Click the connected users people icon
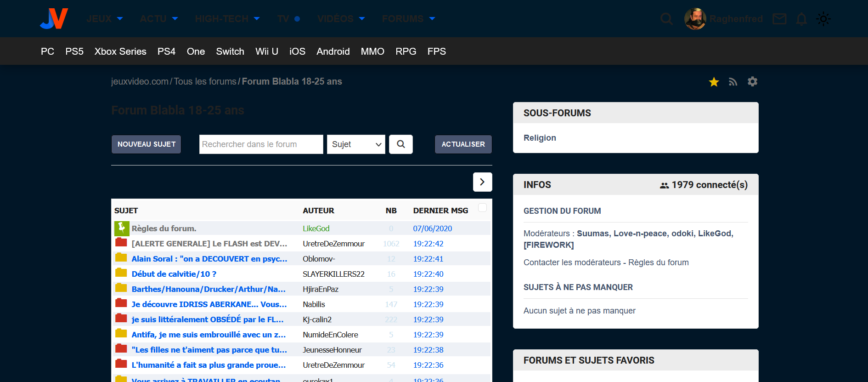The height and width of the screenshot is (382, 868). 664,185
